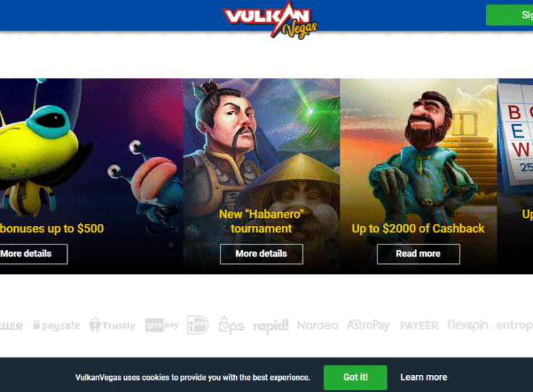This screenshot has width=533, height=392.
Task: Click the iDEAL payment logo
Action: (x=198, y=325)
